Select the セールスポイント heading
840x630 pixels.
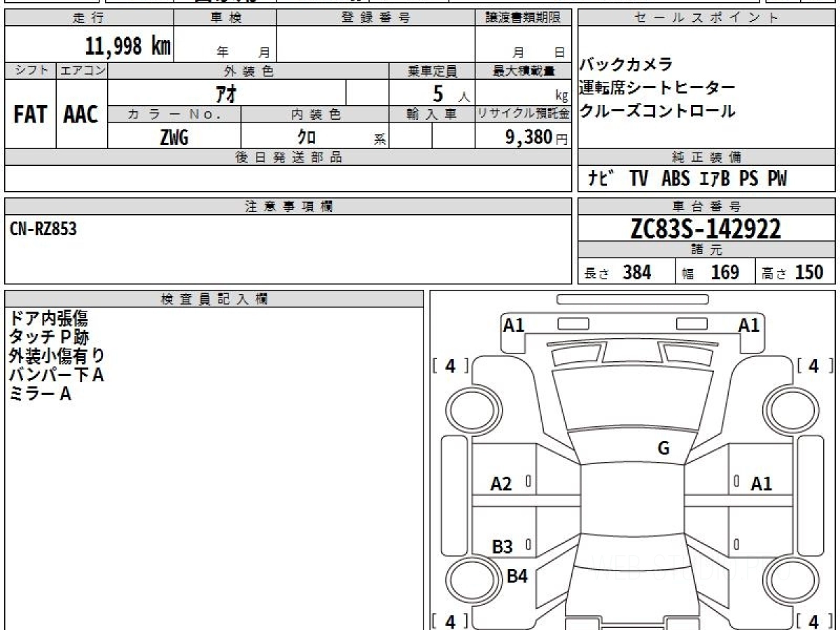[707, 18]
